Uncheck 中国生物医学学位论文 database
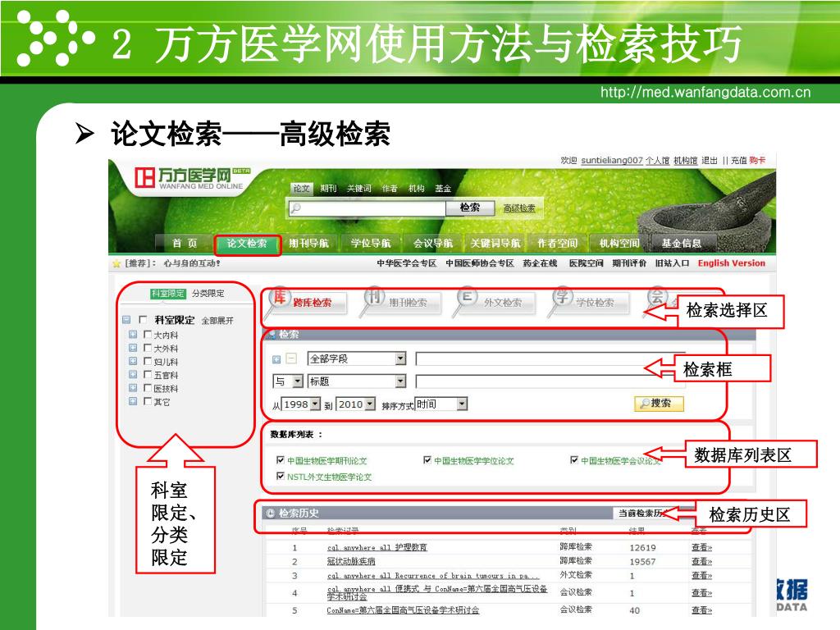This screenshot has height=630, width=840. pos(427,460)
